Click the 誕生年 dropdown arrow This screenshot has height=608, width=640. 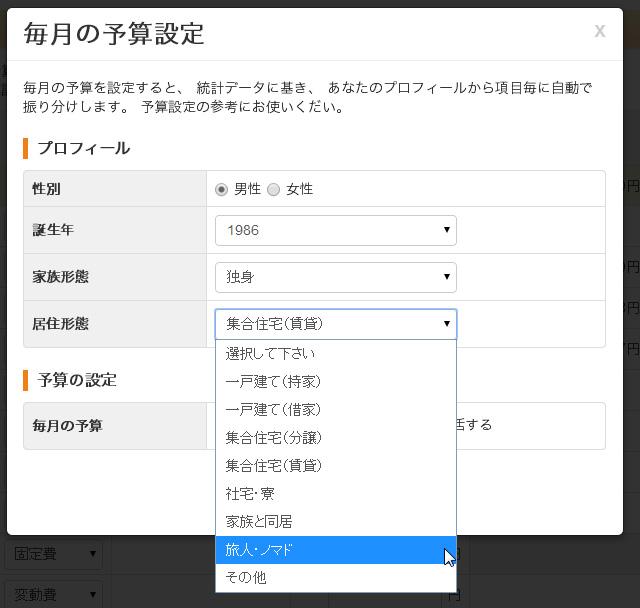[x=446, y=230]
